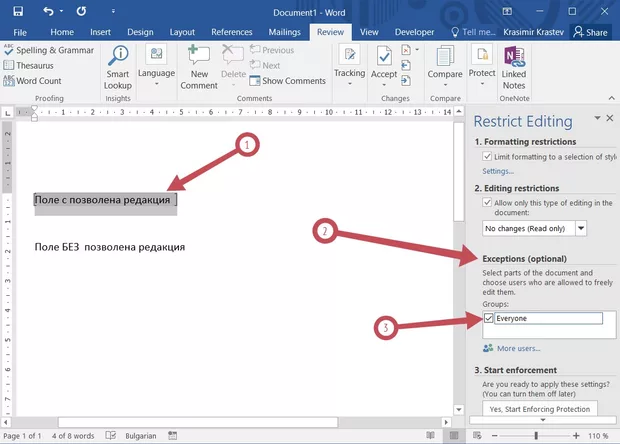Expand the Tracking dropdown
This screenshot has width=620, height=444.
pyautogui.click(x=349, y=73)
